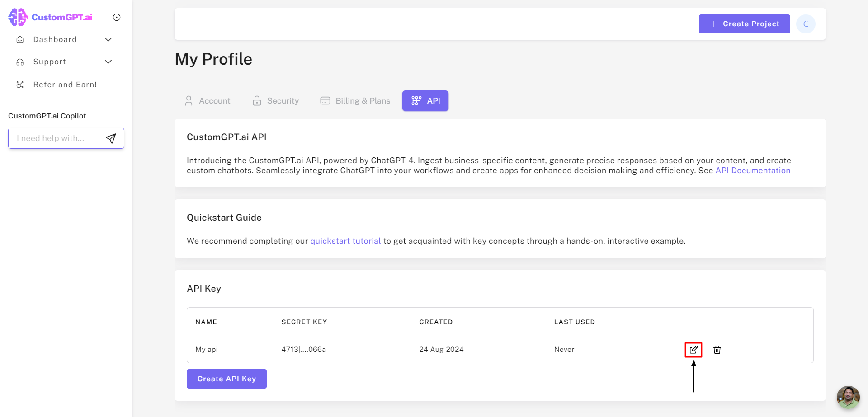Edit the My api key
This screenshot has width=868, height=417.
pos(693,350)
